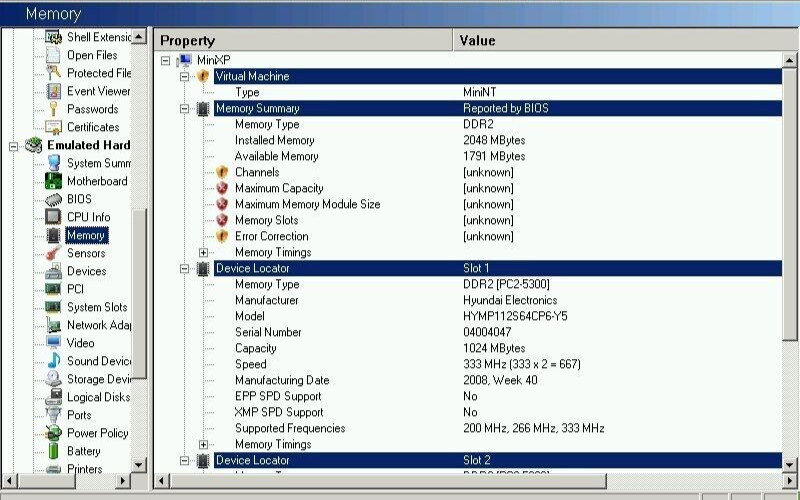
Task: Collapse the Memory Summary section
Action: click(184, 108)
